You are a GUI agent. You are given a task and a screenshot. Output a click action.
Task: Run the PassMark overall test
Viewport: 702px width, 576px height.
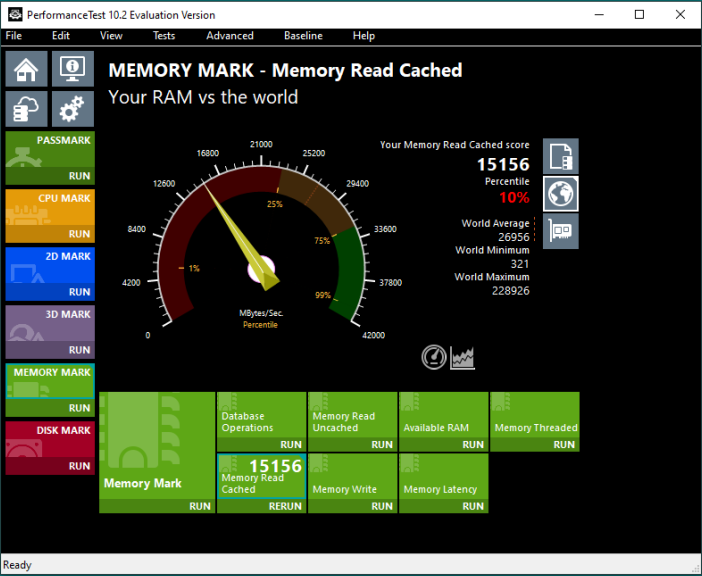(50, 176)
